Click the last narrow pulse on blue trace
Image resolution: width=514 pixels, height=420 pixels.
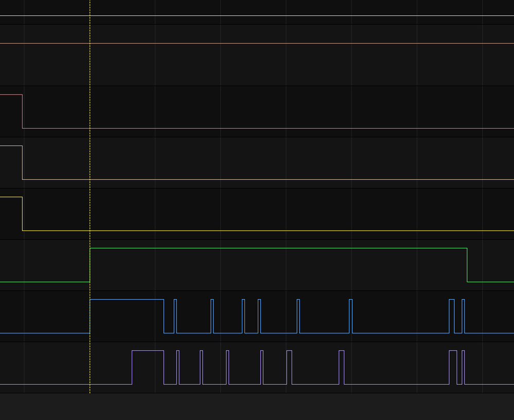[x=463, y=316]
